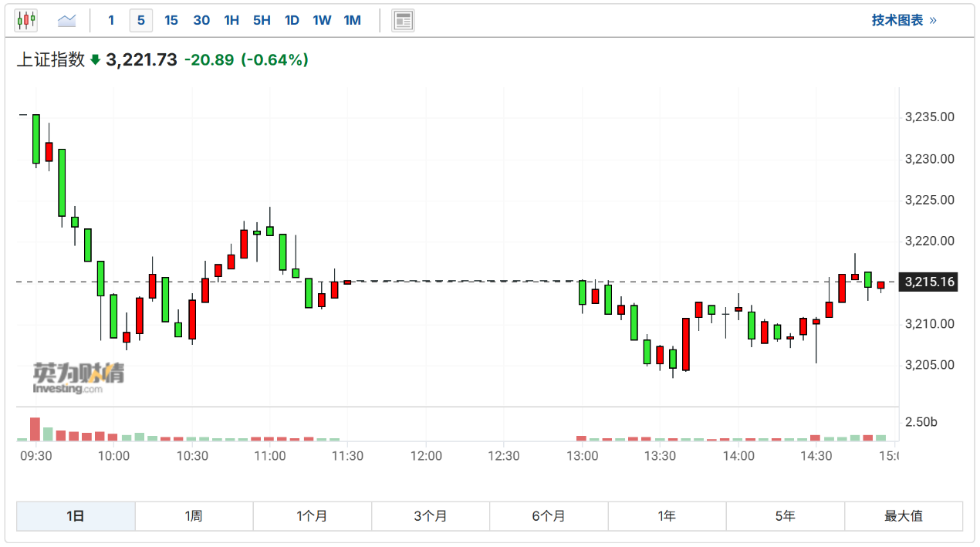Switch to area line chart type
980x547 pixels.
(66, 20)
